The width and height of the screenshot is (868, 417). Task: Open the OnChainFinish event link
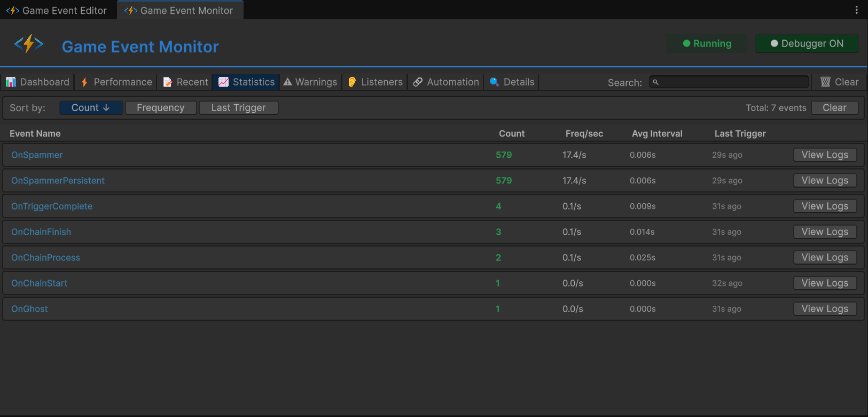point(41,232)
